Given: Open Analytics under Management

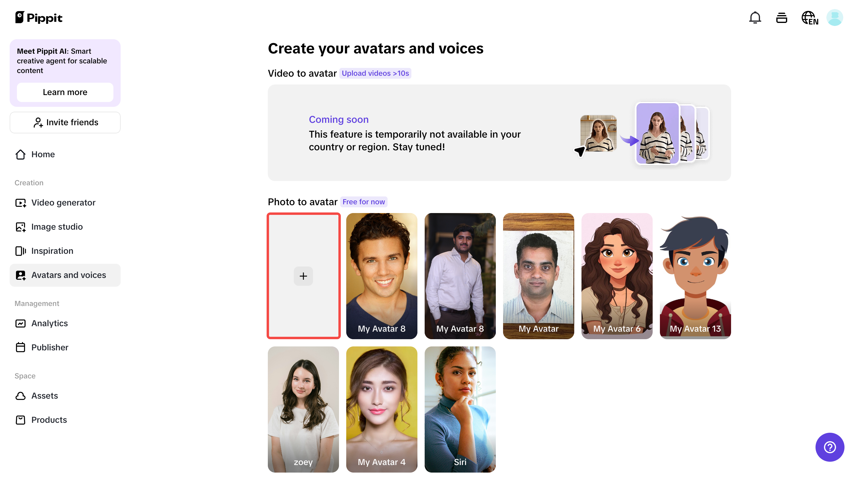Looking at the screenshot, I should coord(49,323).
